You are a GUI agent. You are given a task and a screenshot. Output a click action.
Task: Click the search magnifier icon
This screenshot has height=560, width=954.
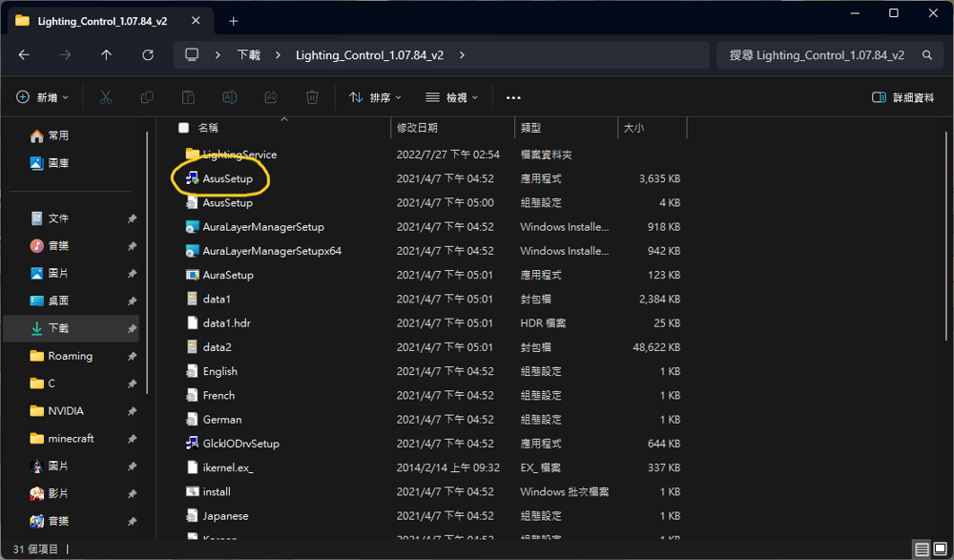(927, 54)
